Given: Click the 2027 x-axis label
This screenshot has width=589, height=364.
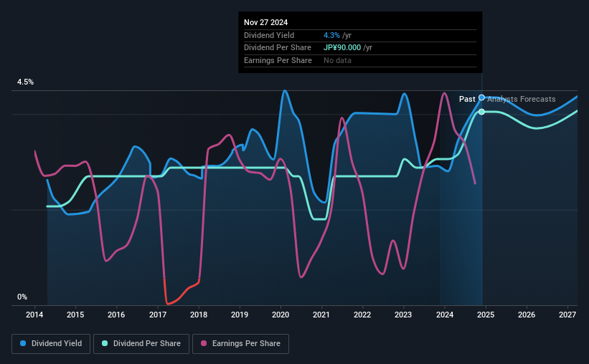Looking at the screenshot, I should 567,315.
